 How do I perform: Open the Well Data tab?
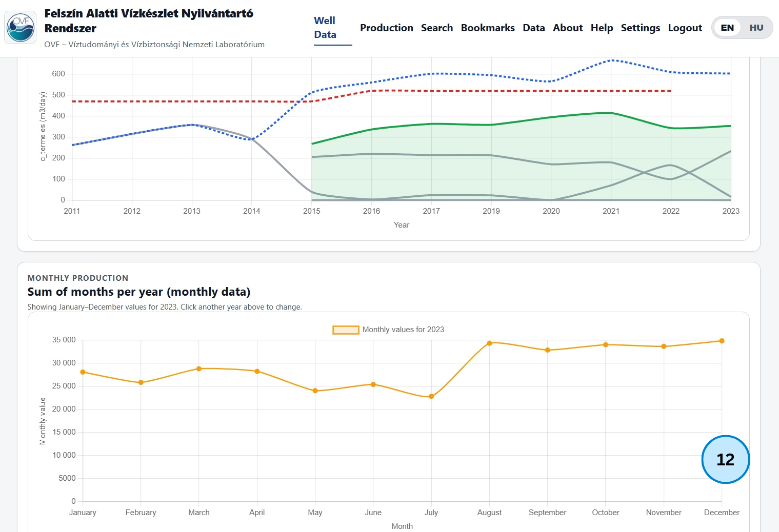tap(325, 28)
